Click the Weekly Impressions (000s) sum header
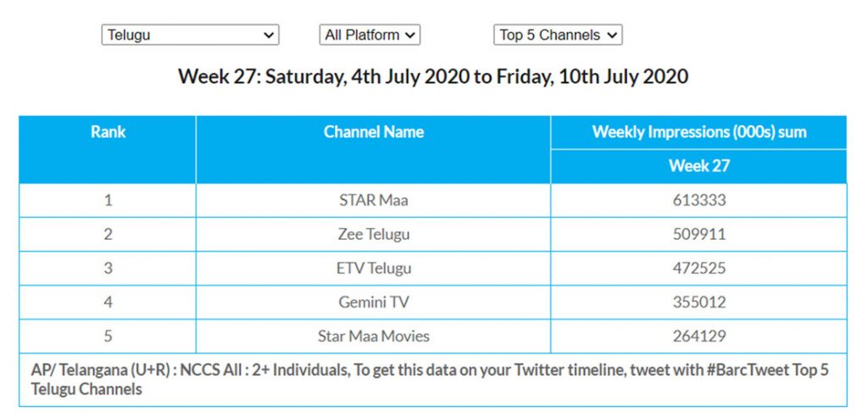Viewport: 868px width, 417px height. (x=698, y=132)
